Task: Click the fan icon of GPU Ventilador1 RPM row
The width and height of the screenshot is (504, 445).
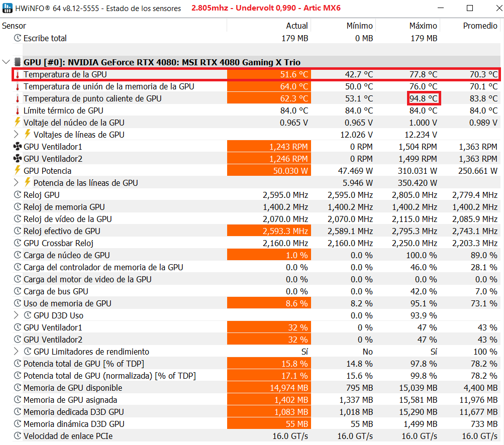Action: coord(18,147)
